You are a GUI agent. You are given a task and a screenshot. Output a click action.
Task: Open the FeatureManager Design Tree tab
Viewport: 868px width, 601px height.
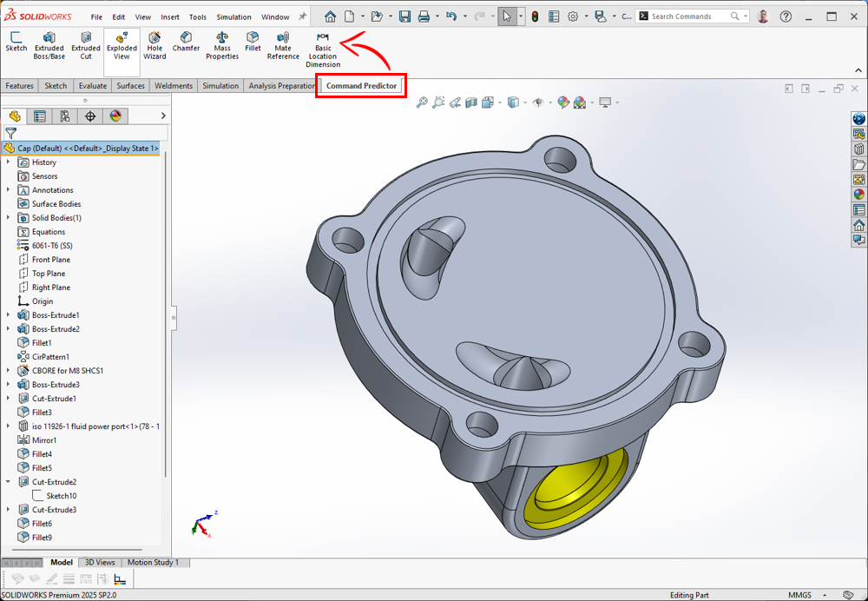click(x=15, y=116)
